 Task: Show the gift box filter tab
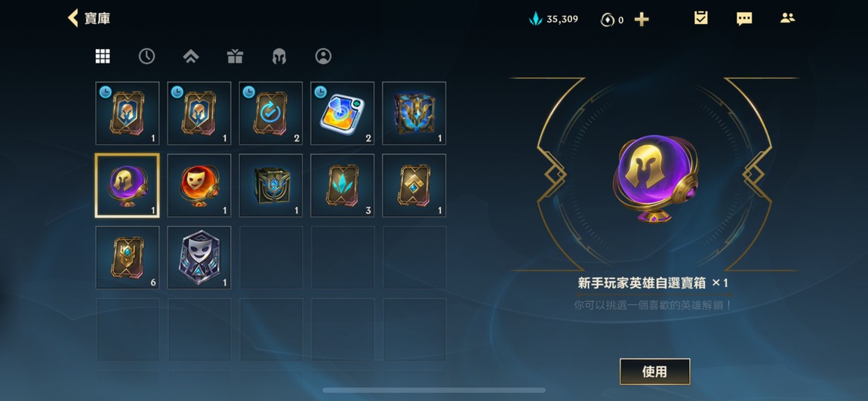(235, 56)
